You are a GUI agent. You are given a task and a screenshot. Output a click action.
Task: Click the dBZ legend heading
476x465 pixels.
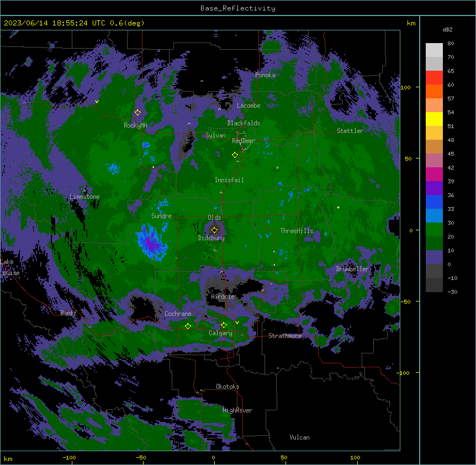click(447, 29)
